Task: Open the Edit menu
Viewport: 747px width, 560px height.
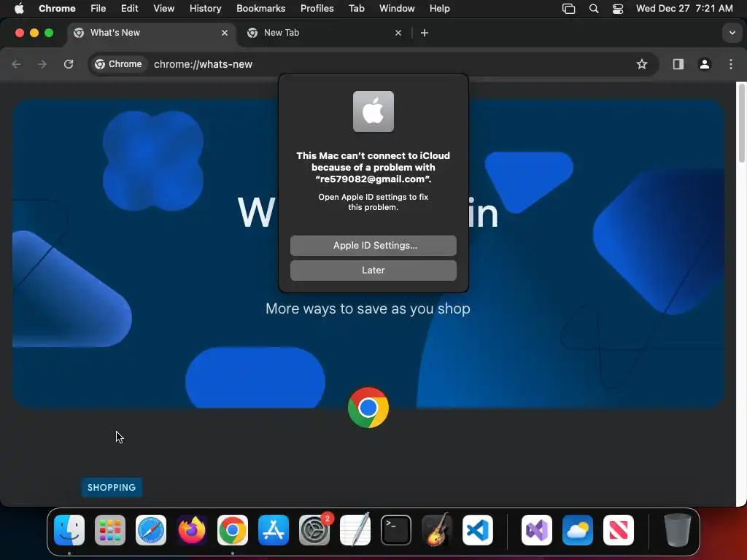Action: point(129,9)
